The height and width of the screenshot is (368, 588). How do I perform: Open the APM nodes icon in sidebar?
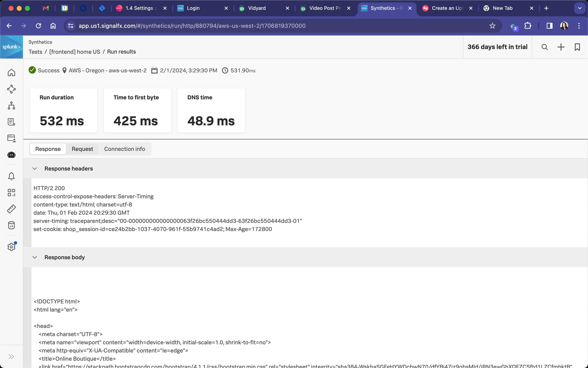coord(11,89)
